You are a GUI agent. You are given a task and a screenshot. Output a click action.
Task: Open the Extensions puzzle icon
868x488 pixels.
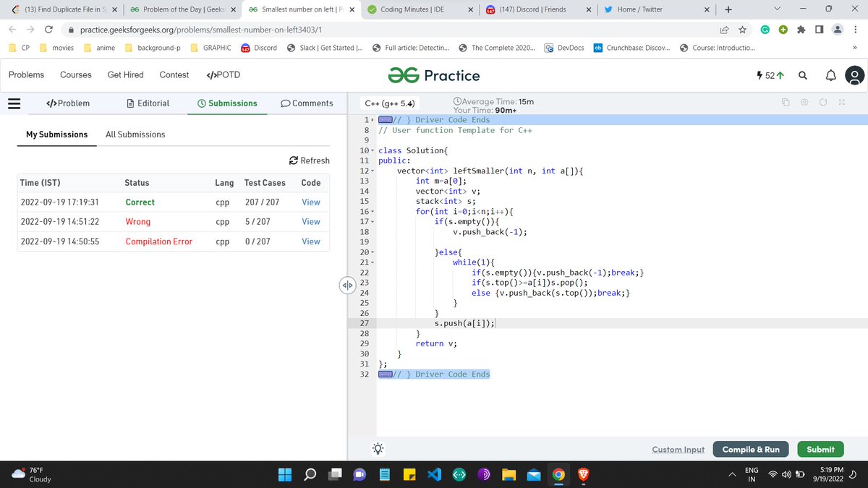click(x=801, y=30)
